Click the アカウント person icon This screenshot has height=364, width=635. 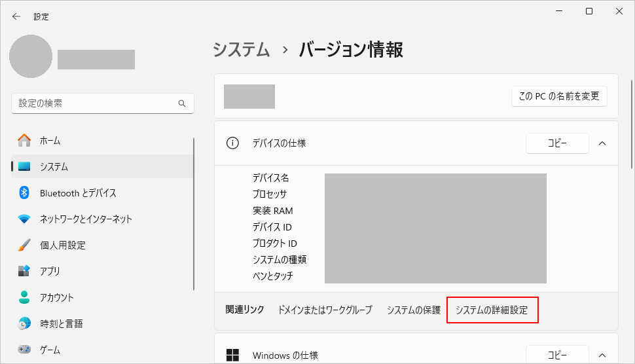coord(24,297)
